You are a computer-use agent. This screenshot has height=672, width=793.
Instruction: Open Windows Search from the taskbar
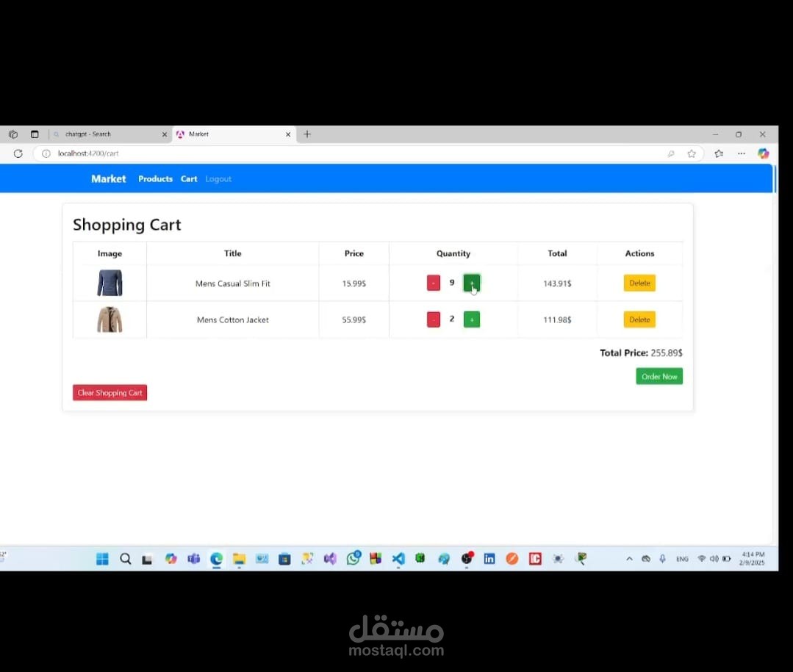click(x=125, y=559)
